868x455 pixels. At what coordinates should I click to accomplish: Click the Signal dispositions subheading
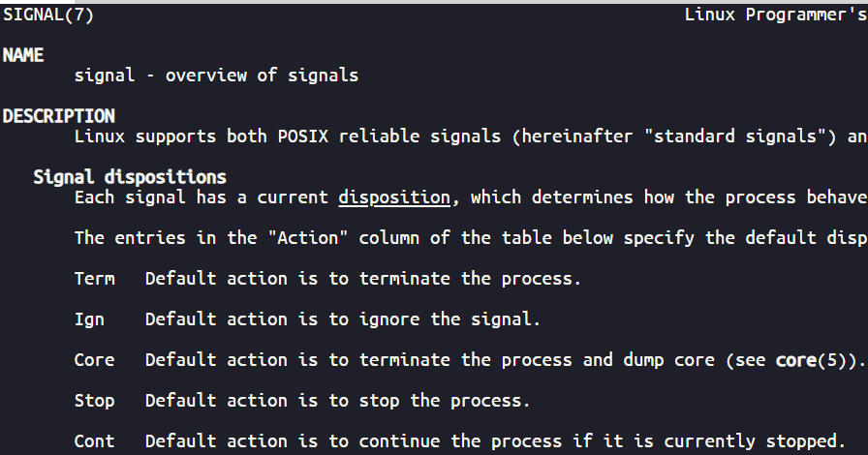[130, 177]
